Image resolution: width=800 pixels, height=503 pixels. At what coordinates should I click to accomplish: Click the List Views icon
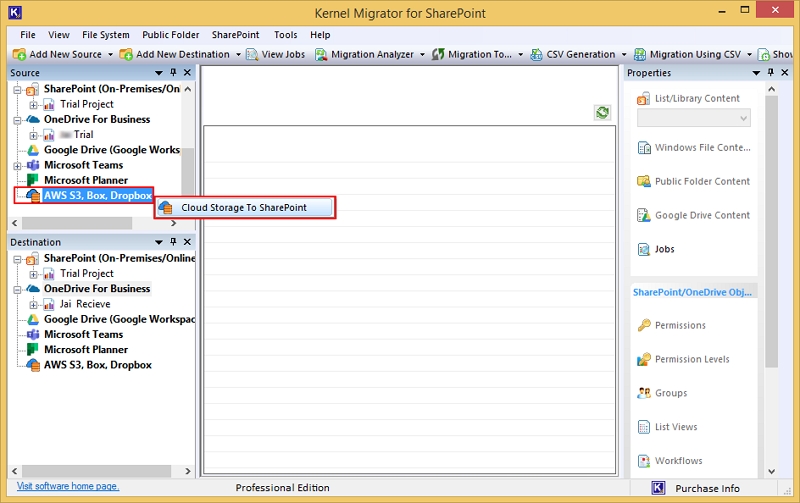coord(644,427)
